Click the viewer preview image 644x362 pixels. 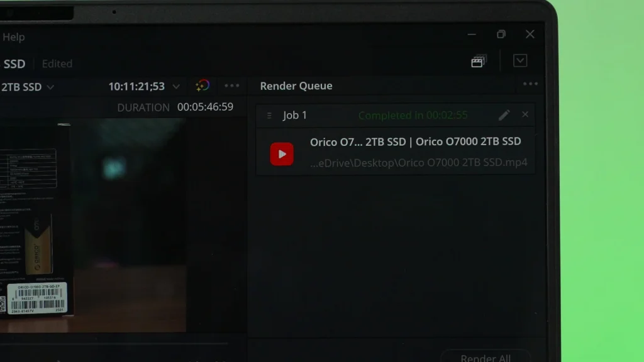click(93, 226)
